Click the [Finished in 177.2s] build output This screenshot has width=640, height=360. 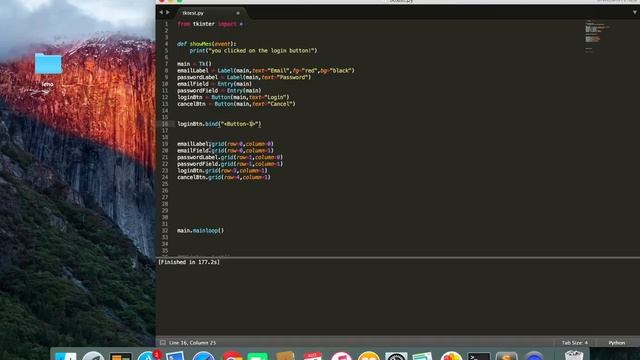tap(189, 262)
